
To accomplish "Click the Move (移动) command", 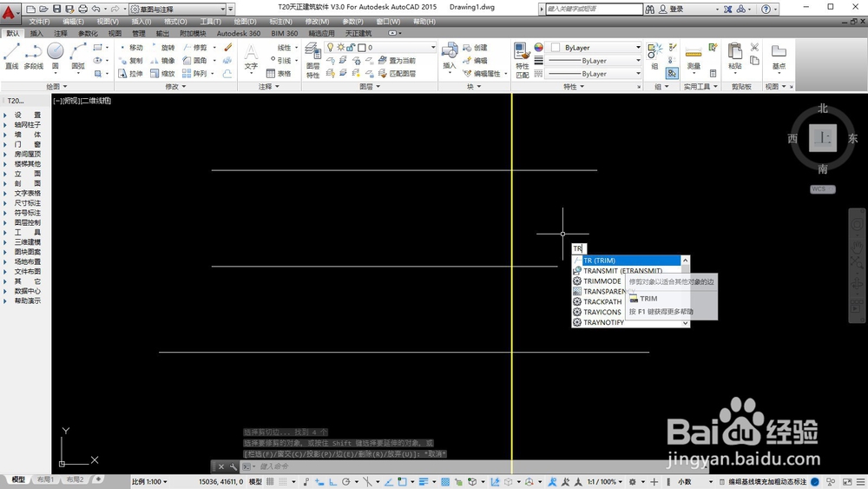I will tap(131, 48).
